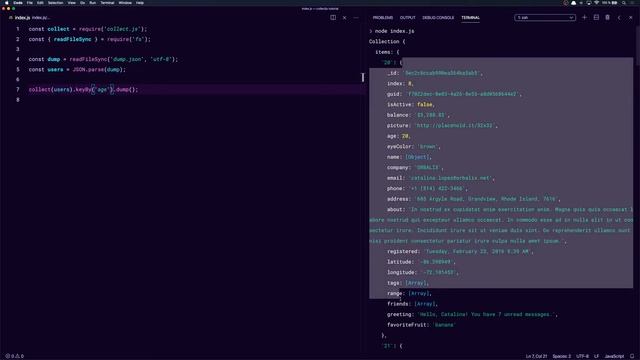The width and height of the screenshot is (640, 360).
Task: Open Spotlight search in menu bar
Action: click(624, 2)
